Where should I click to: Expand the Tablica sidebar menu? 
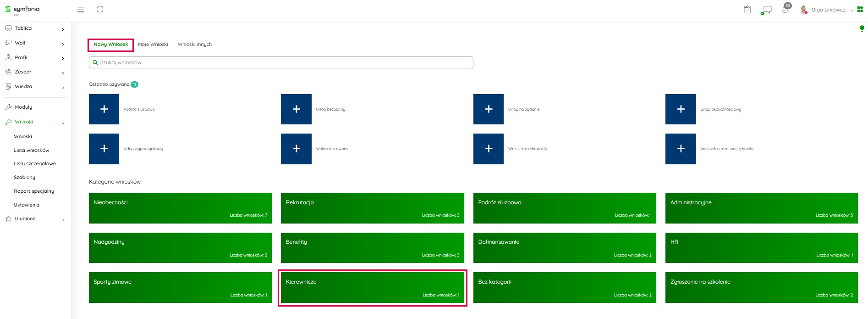click(35, 28)
